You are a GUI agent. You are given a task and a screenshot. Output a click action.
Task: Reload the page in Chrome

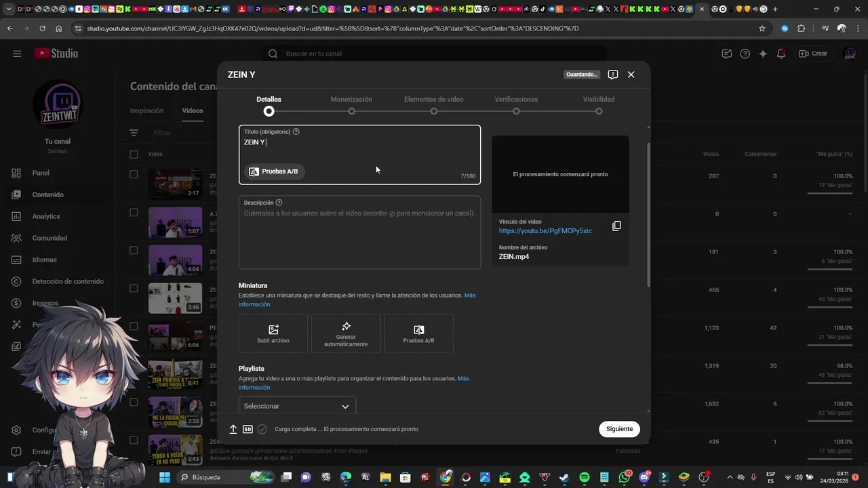tap(42, 28)
